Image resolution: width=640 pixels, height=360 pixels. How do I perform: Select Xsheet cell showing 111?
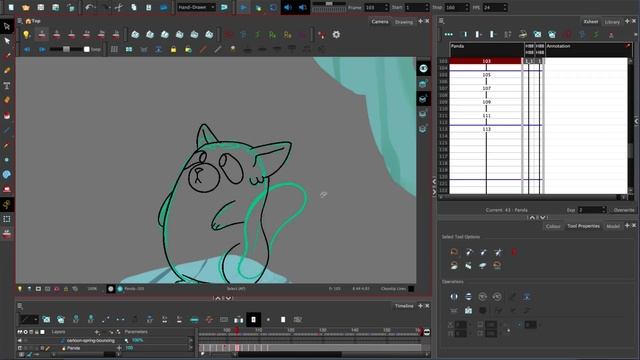[486, 116]
